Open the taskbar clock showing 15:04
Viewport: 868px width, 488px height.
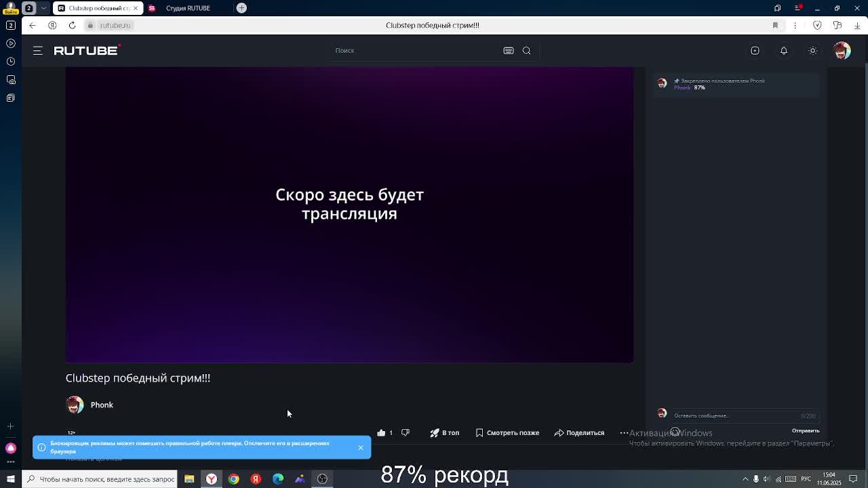(x=829, y=479)
